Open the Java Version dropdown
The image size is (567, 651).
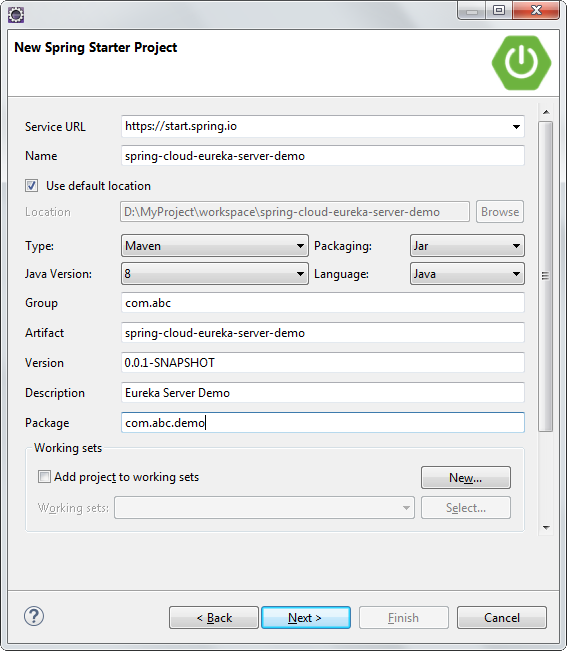pos(215,274)
